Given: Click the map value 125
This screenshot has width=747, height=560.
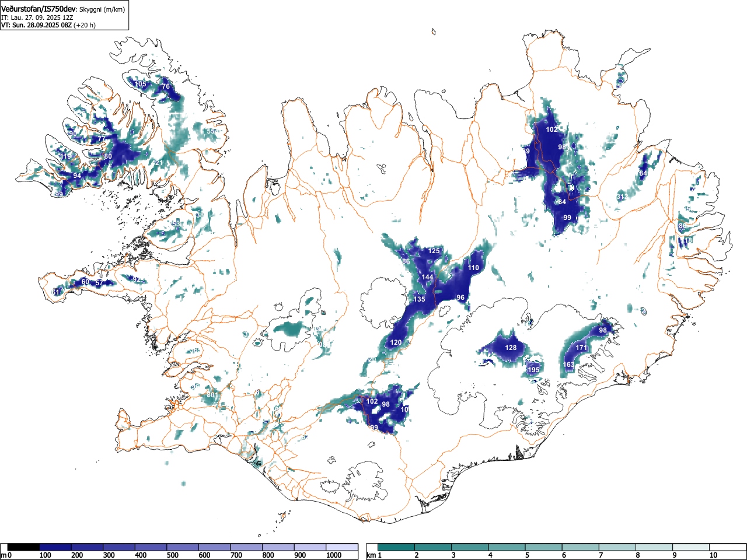Looking at the screenshot, I should point(434,251).
